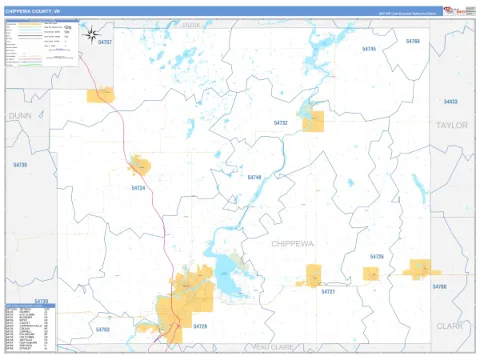Click the ZIP code index table header

click(30, 306)
